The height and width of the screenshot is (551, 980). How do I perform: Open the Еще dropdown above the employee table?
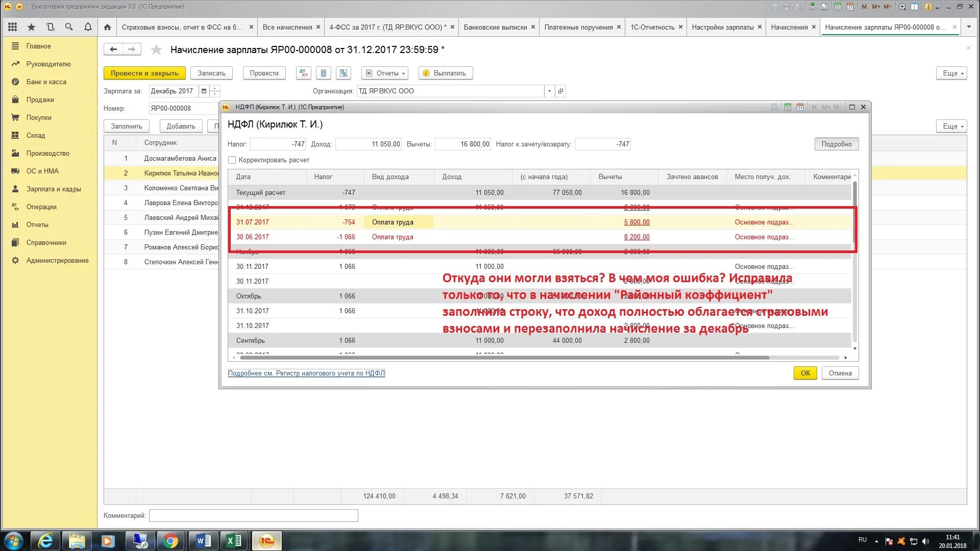point(951,126)
